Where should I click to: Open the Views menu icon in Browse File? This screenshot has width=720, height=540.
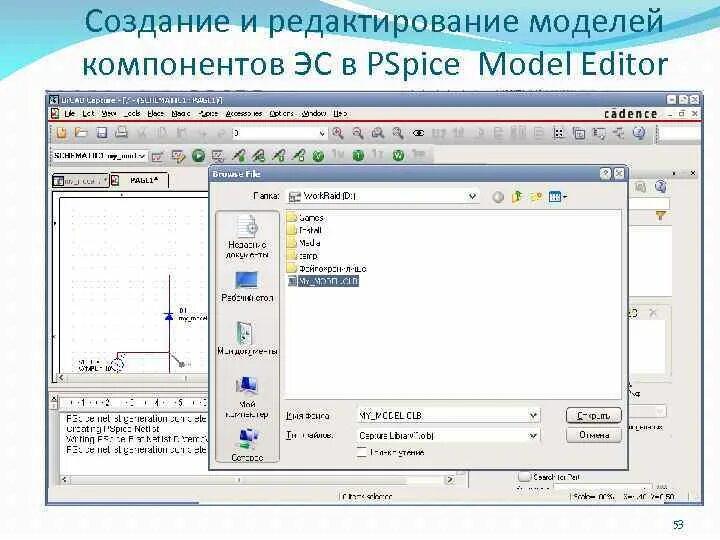(557, 197)
